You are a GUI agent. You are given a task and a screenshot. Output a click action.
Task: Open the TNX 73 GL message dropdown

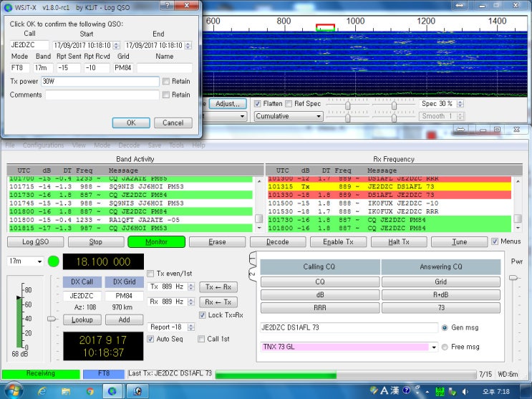click(433, 347)
